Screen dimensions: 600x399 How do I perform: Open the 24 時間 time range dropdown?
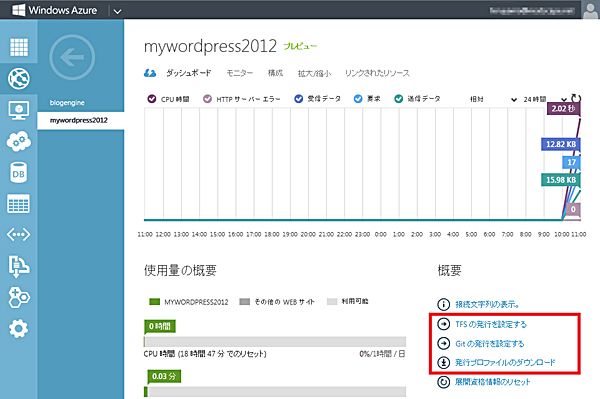[x=545, y=99]
